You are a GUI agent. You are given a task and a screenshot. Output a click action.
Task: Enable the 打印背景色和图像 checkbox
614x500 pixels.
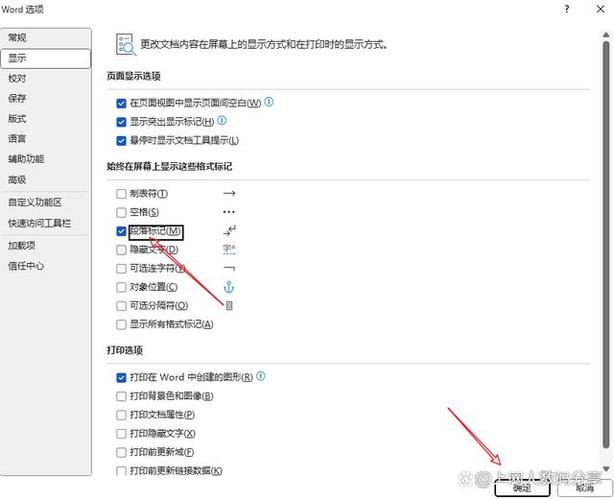click(121, 396)
